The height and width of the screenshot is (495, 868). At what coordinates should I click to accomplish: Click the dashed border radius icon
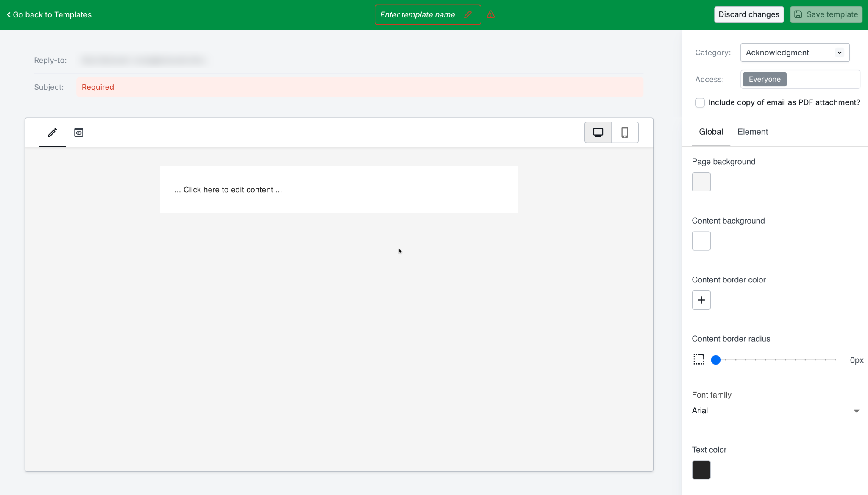pyautogui.click(x=698, y=359)
